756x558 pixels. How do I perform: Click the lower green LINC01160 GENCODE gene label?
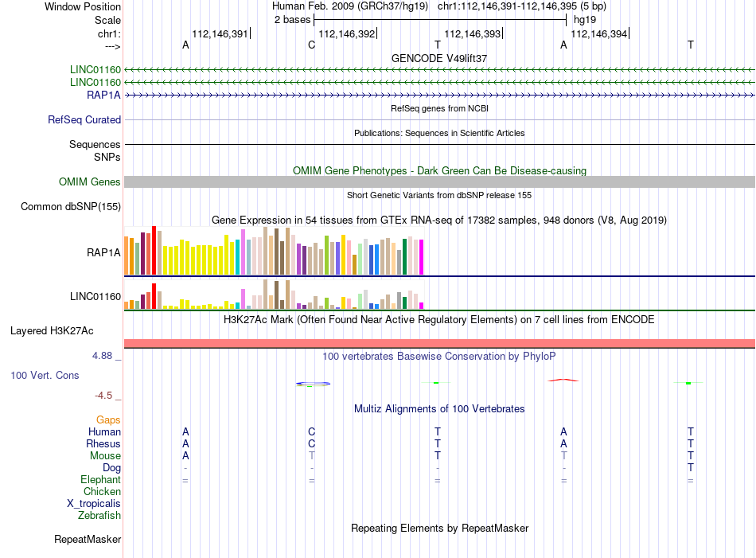coord(95,83)
